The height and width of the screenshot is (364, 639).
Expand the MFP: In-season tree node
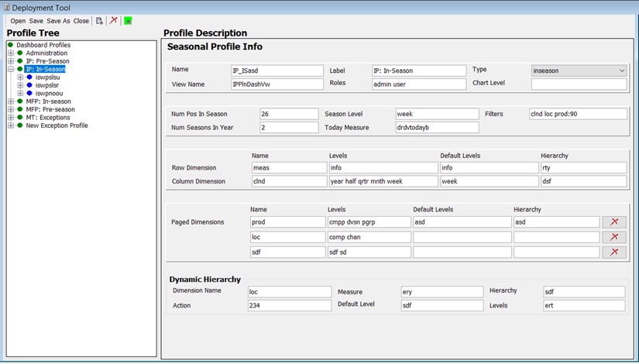pos(11,101)
